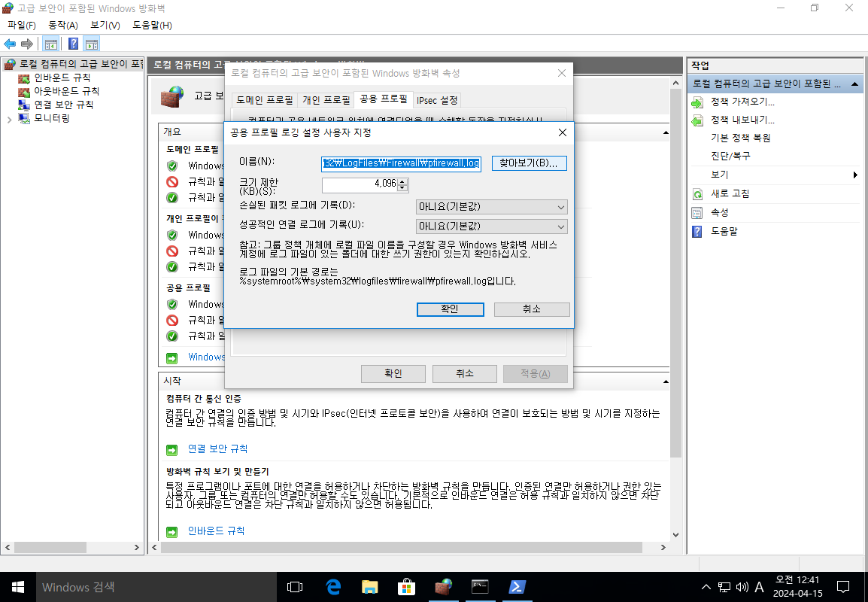
Task: Open Task View from taskbar
Action: (295, 587)
